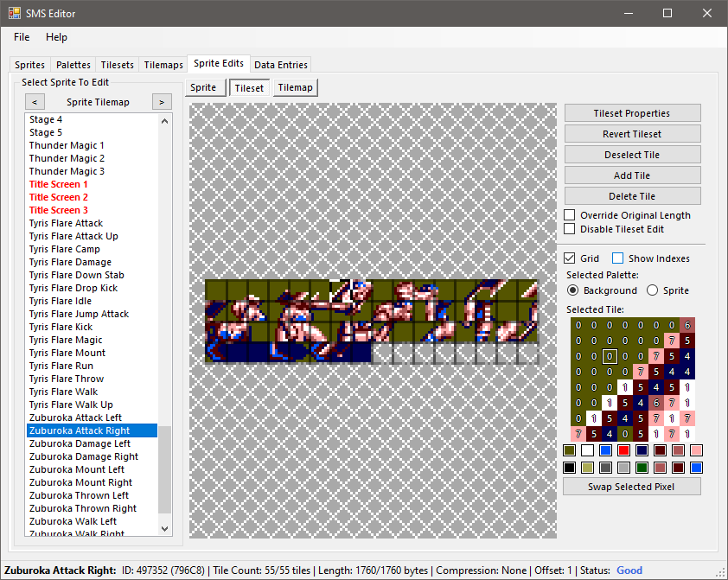Select the red 'Title Screen 2' entry
The height and width of the screenshot is (580, 728).
pos(92,197)
